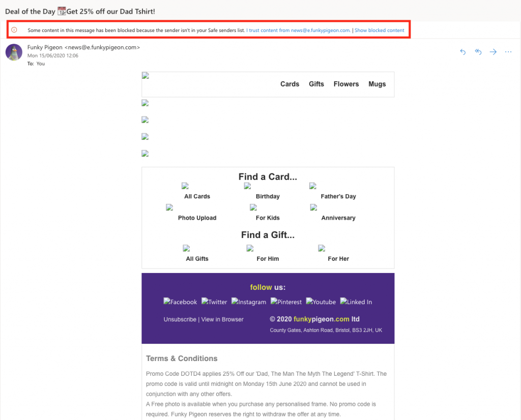
Task: Click broken image above For Kids
Action: point(253,207)
